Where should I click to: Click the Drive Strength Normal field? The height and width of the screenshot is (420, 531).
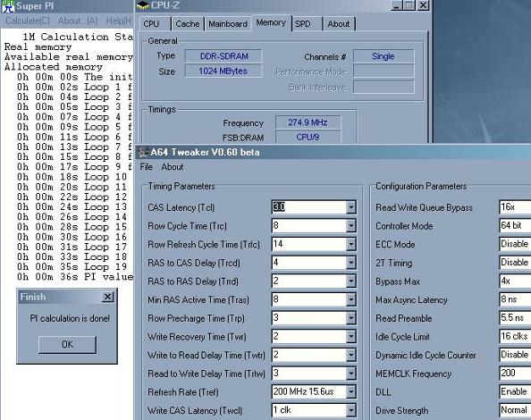515,410
